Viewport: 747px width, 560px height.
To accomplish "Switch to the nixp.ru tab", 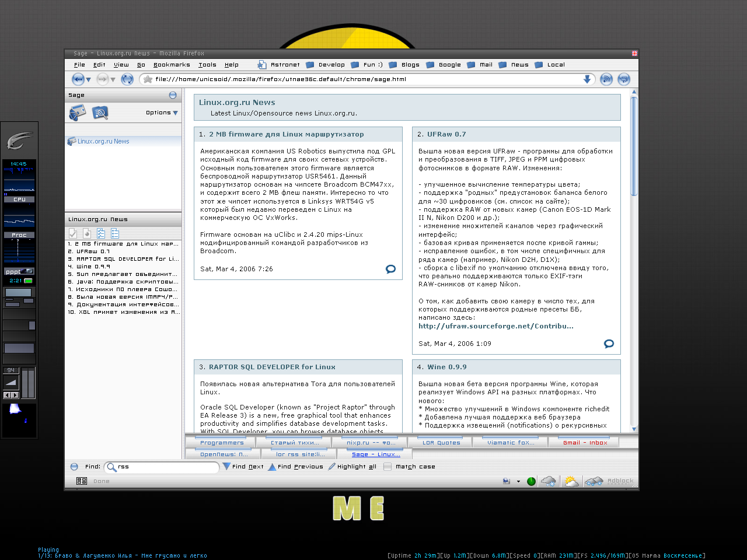I will [x=371, y=443].
